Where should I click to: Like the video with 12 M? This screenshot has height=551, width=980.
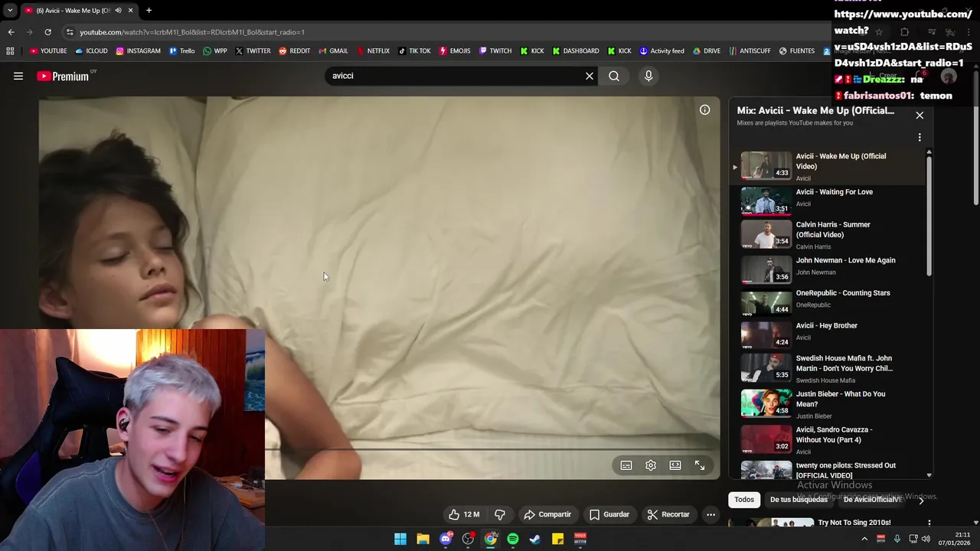point(464,514)
